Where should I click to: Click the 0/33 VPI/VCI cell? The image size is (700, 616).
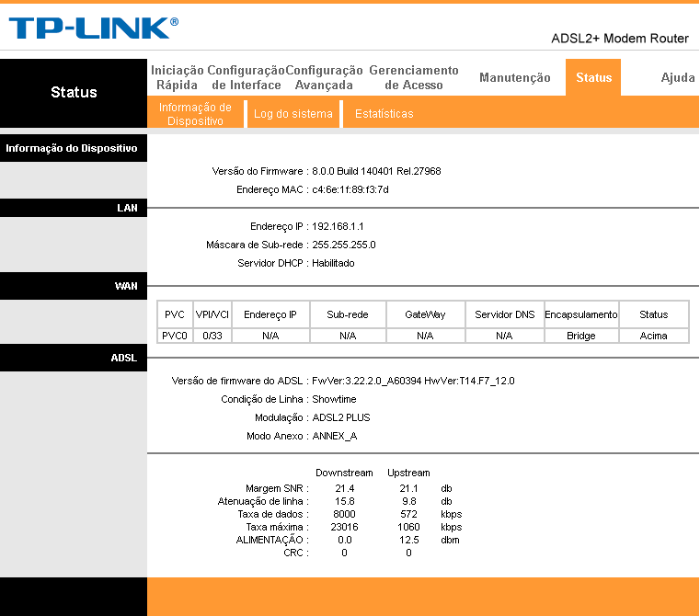coord(212,336)
